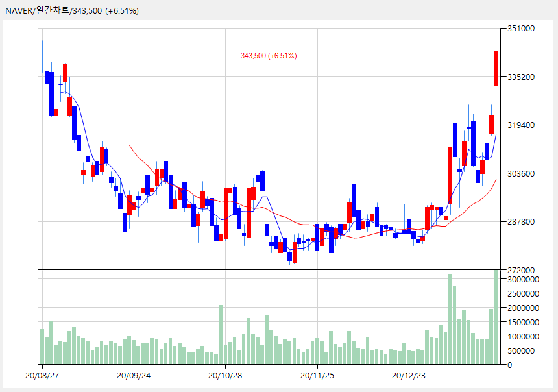Screen dimensions: 558x392
Task: Click the 287800 price axis label
Action: coord(520,221)
